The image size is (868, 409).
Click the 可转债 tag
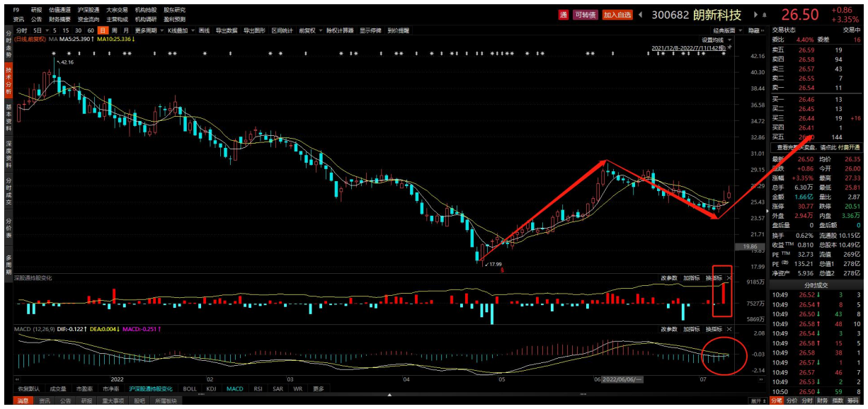point(586,15)
